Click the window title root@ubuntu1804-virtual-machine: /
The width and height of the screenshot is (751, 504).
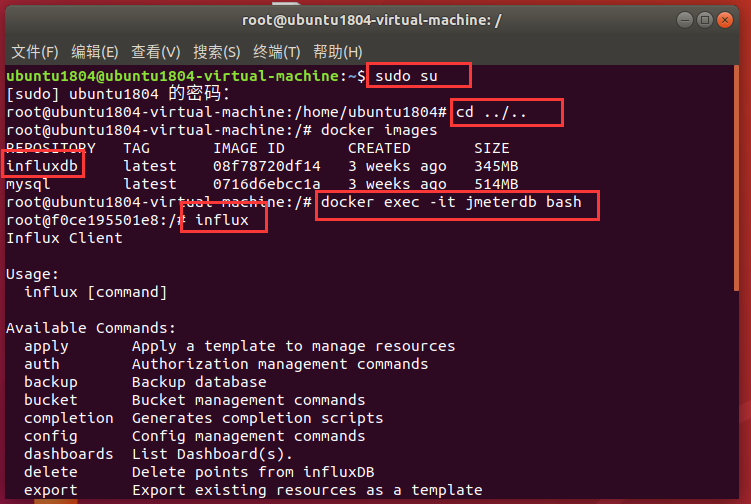pyautogui.click(x=372, y=20)
